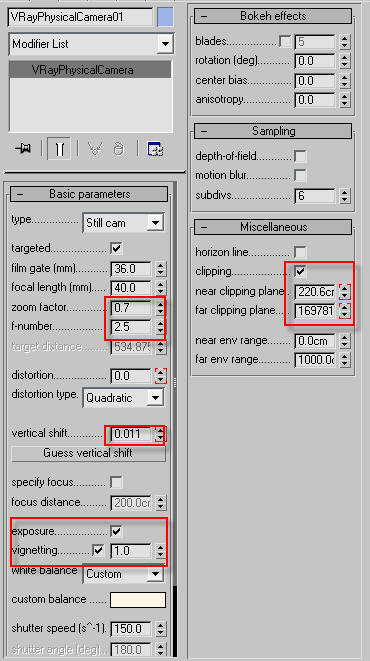Select VRayPhysicalCamera in modifier stack
Image resolution: width=370 pixels, height=661 pixels.
coord(90,70)
